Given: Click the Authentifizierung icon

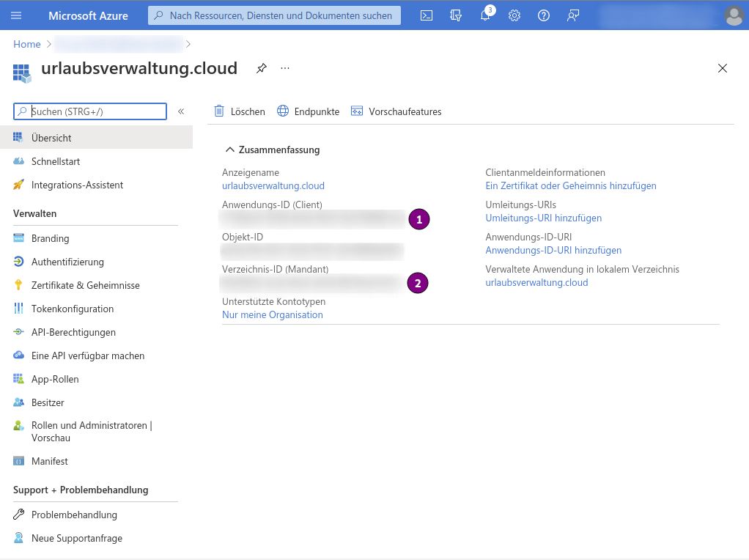Looking at the screenshot, I should [x=18, y=262].
